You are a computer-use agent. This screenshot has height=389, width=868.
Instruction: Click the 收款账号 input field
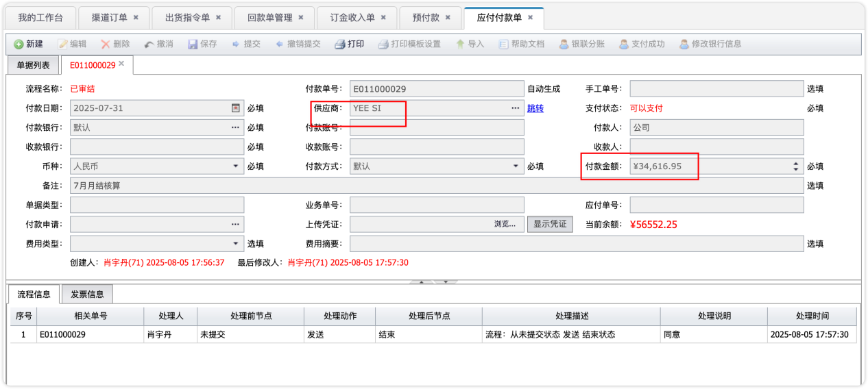tap(437, 147)
